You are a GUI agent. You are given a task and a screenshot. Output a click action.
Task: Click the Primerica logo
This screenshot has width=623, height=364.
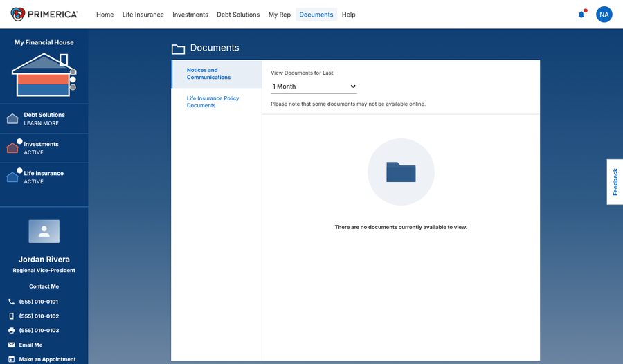[x=44, y=15]
